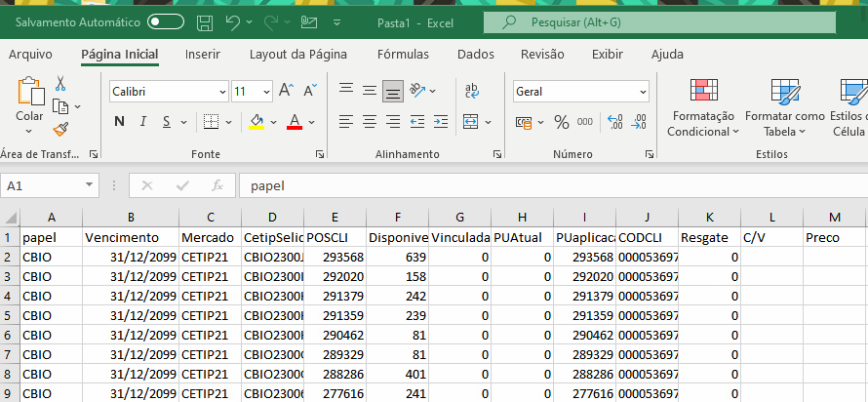The image size is (868, 402).
Task: Open Formatar como Tabela gallery
Action: [785, 108]
